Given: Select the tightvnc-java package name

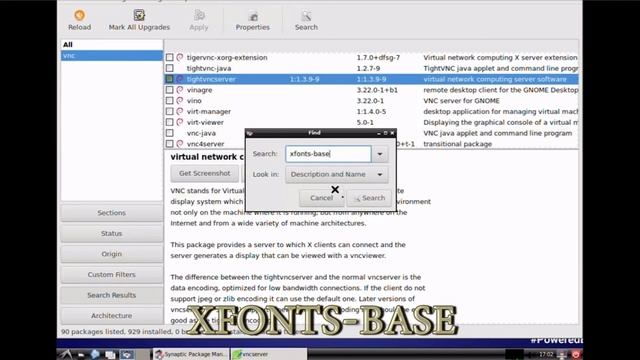Looking at the screenshot, I should (209, 68).
